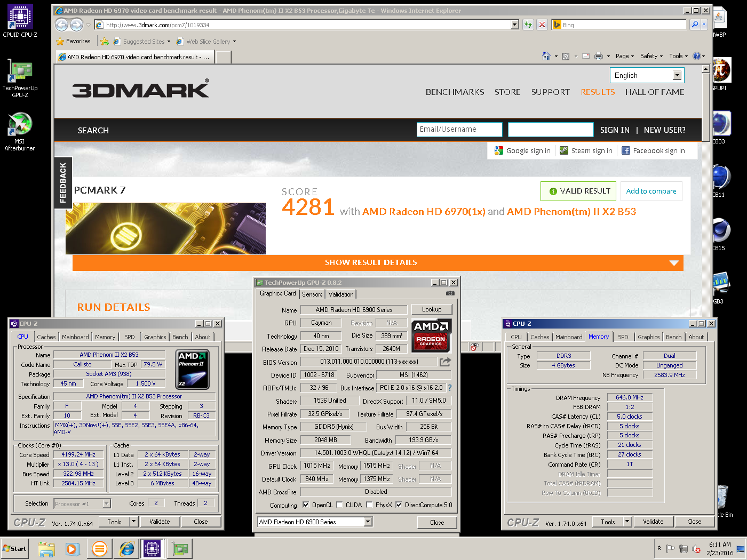The image size is (747, 560).
Task: Toggle the DirectCompute 5.0 checkbox
Action: click(399, 505)
